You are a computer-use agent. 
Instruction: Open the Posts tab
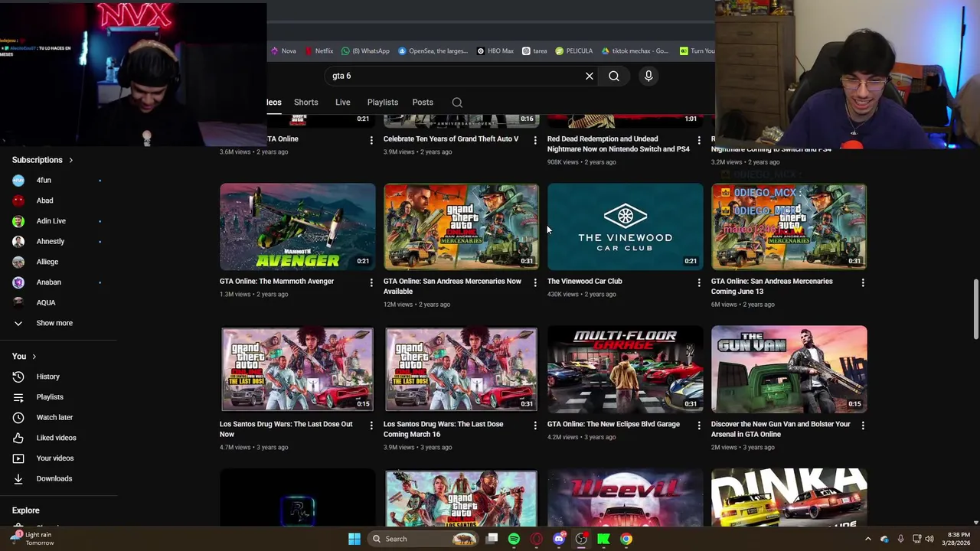point(423,103)
